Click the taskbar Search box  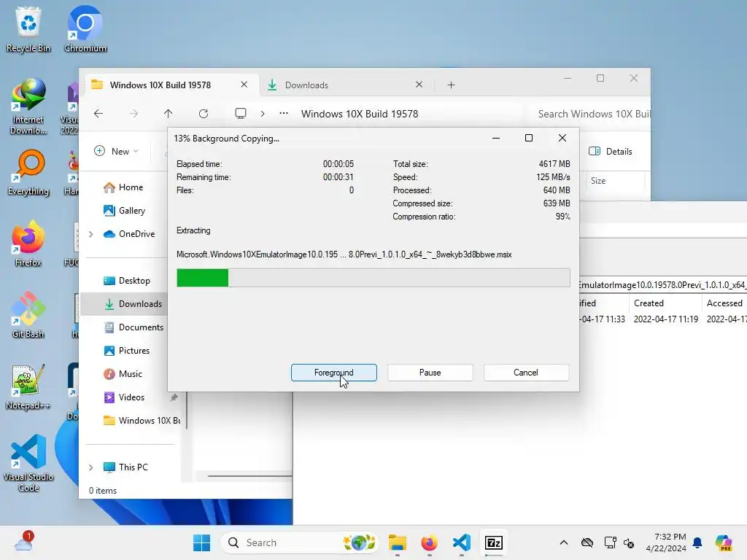[299, 542]
